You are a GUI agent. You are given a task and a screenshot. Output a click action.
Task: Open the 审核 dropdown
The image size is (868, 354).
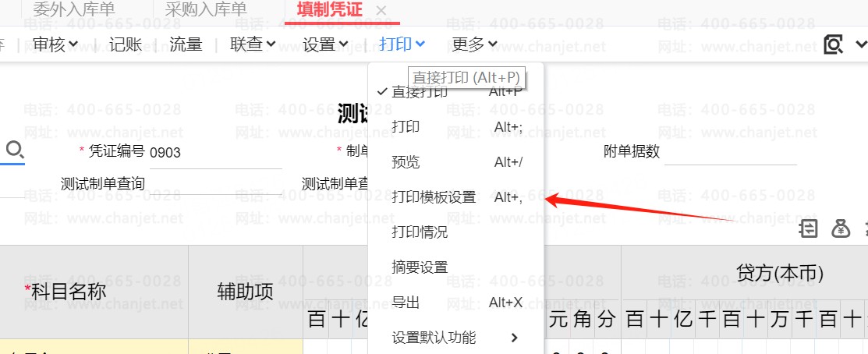tap(55, 44)
